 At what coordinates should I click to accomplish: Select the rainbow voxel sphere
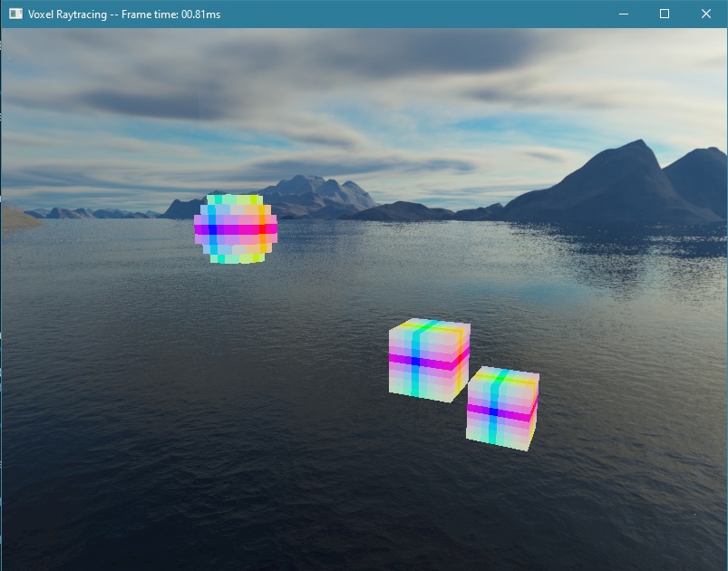tap(236, 229)
